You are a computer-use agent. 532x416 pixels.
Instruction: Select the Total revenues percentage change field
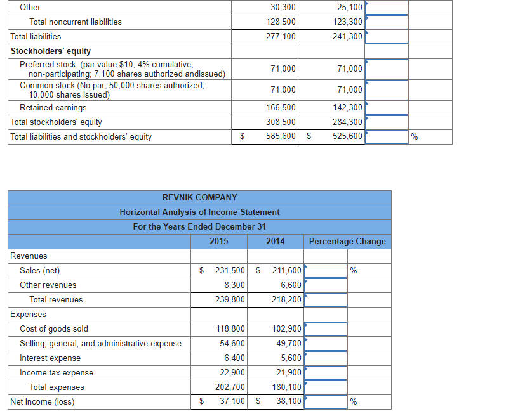tap(325, 299)
